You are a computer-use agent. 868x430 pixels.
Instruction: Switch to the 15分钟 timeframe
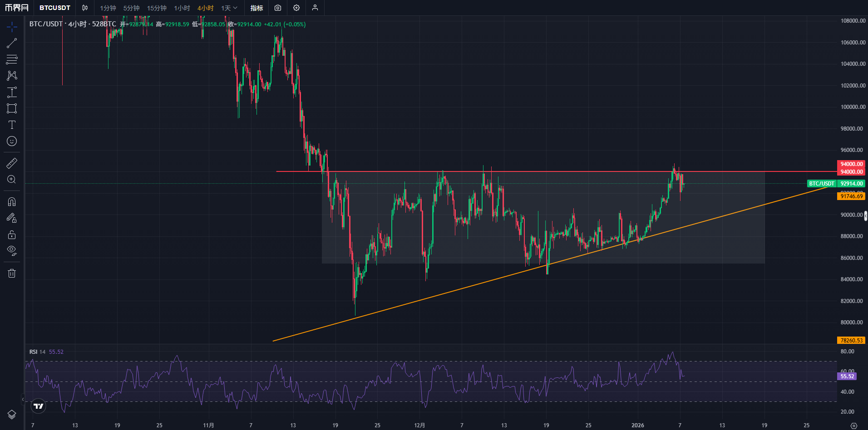(x=157, y=8)
